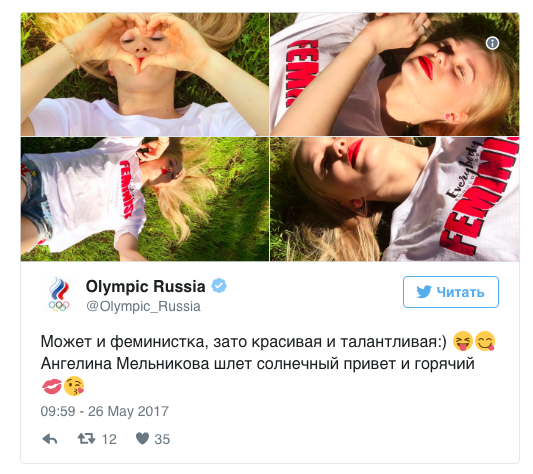View the likes count 35
The height and width of the screenshot is (474, 533).
coord(162,439)
